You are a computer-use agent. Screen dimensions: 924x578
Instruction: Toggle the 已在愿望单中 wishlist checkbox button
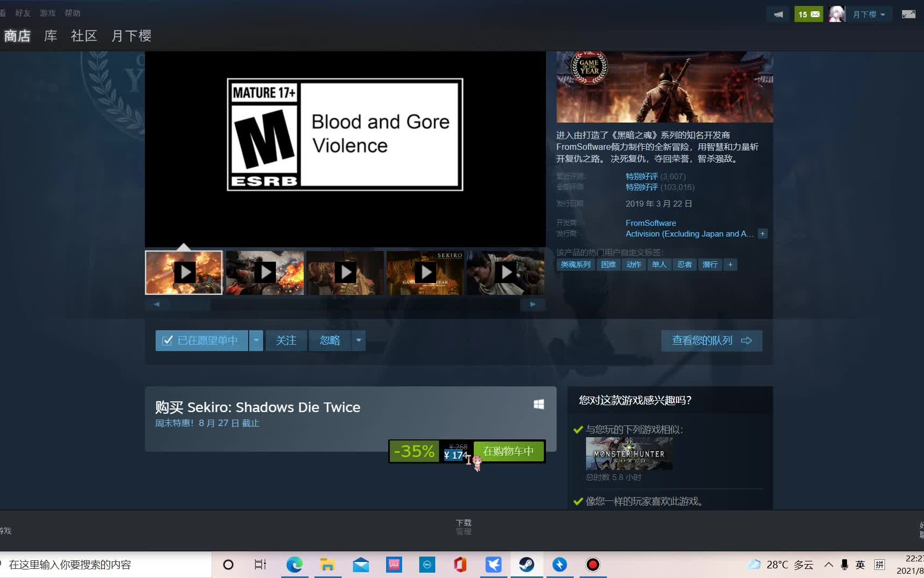202,340
